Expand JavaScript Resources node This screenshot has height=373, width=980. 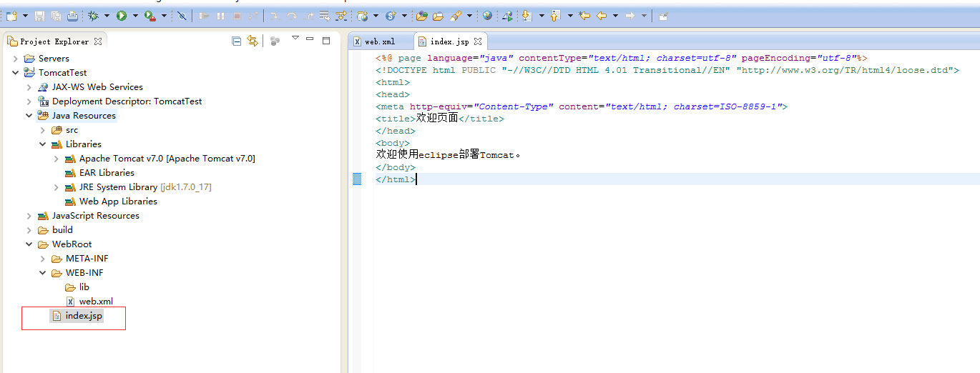click(29, 216)
